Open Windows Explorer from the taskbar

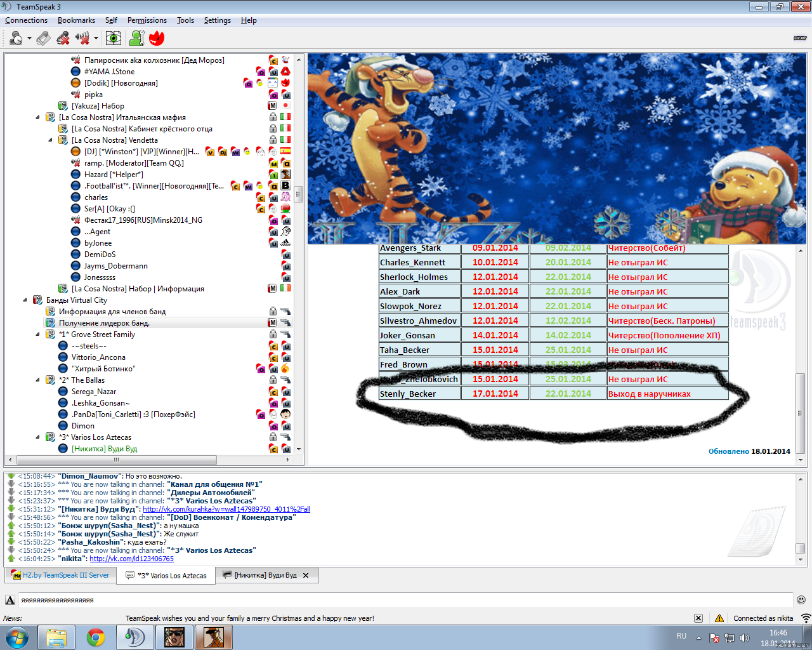[x=56, y=637]
